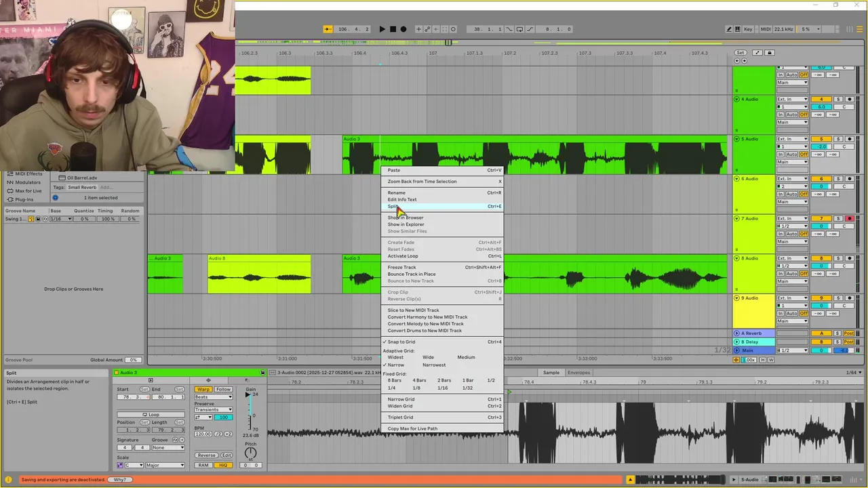Select Narrow adaptive grid option
The image size is (868, 488).
(395, 365)
